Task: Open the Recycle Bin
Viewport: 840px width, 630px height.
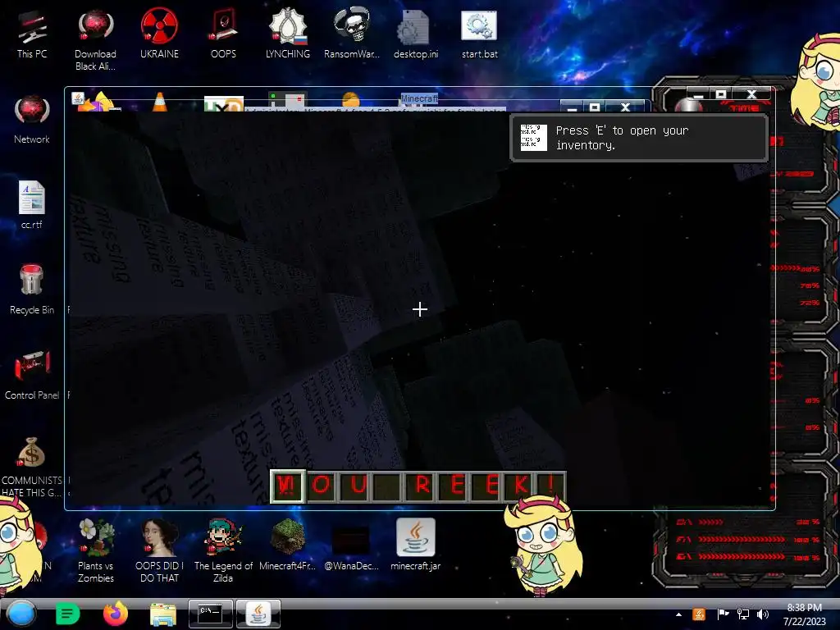Action: (x=32, y=290)
